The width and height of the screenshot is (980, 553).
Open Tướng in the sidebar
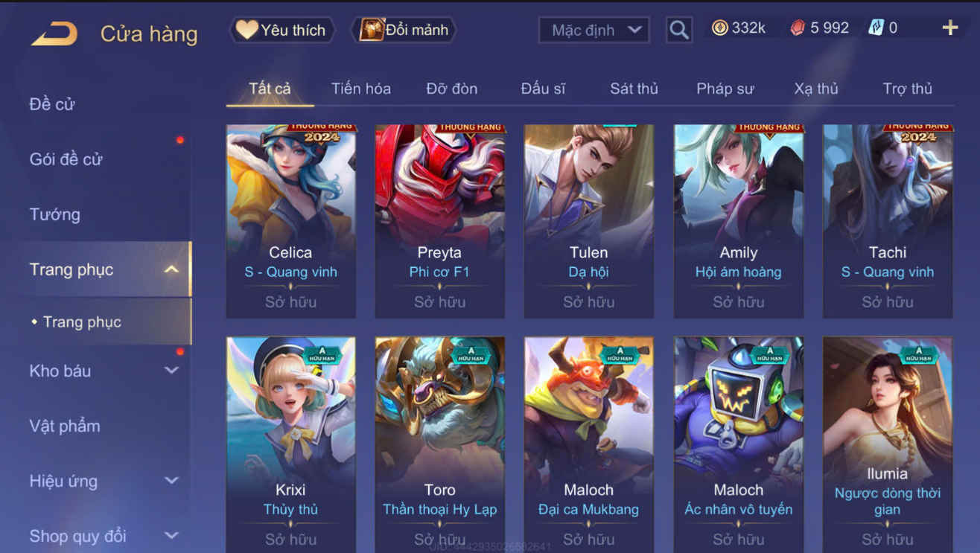pos(54,214)
